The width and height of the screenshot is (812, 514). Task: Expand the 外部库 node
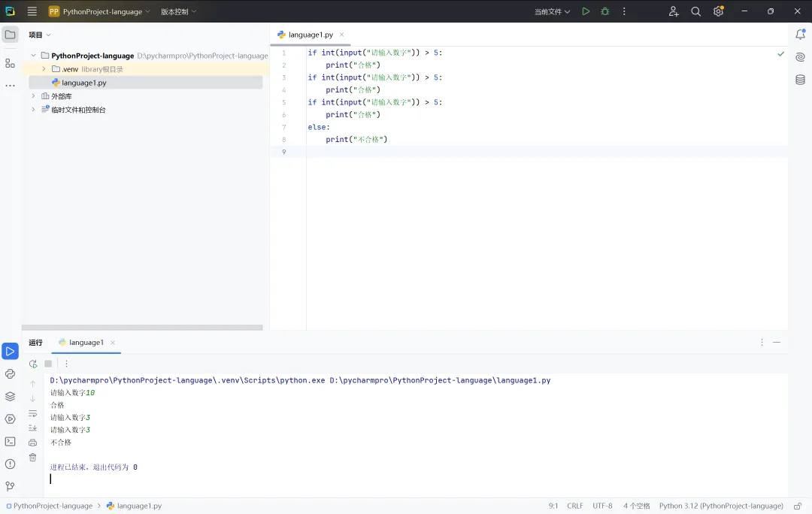34,95
